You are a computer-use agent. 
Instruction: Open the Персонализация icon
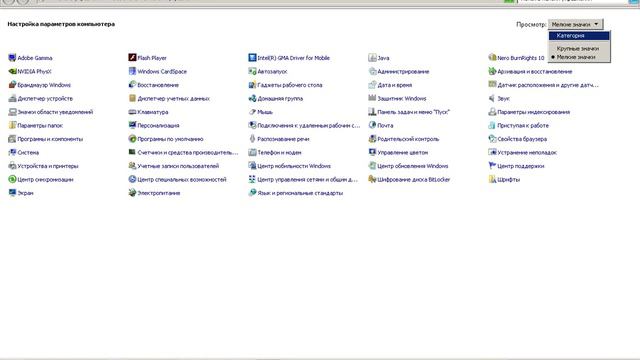[x=132, y=125]
